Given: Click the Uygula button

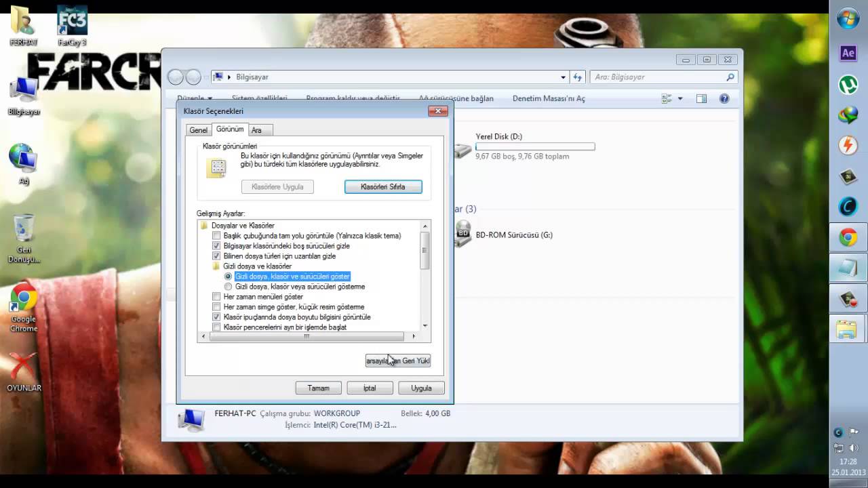Looking at the screenshot, I should [421, 388].
